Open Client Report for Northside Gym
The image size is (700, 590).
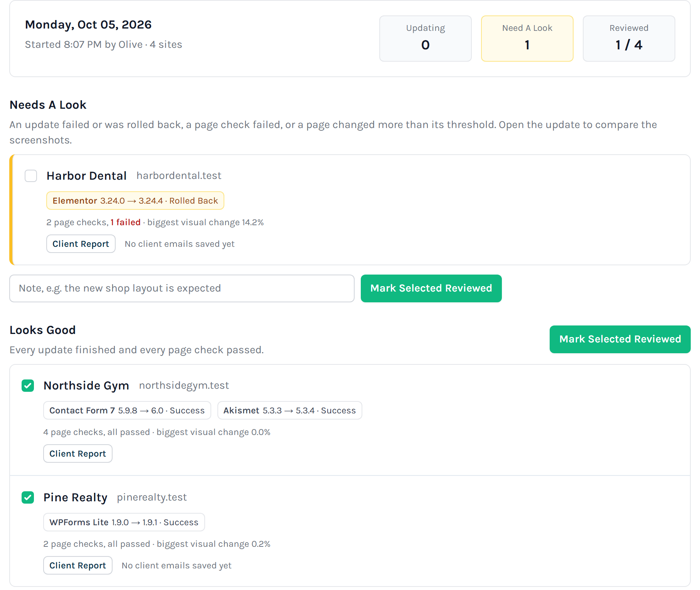click(x=78, y=453)
